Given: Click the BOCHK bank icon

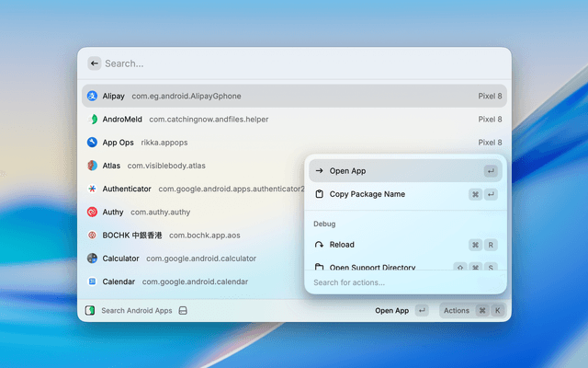Looking at the screenshot, I should click(x=92, y=236).
